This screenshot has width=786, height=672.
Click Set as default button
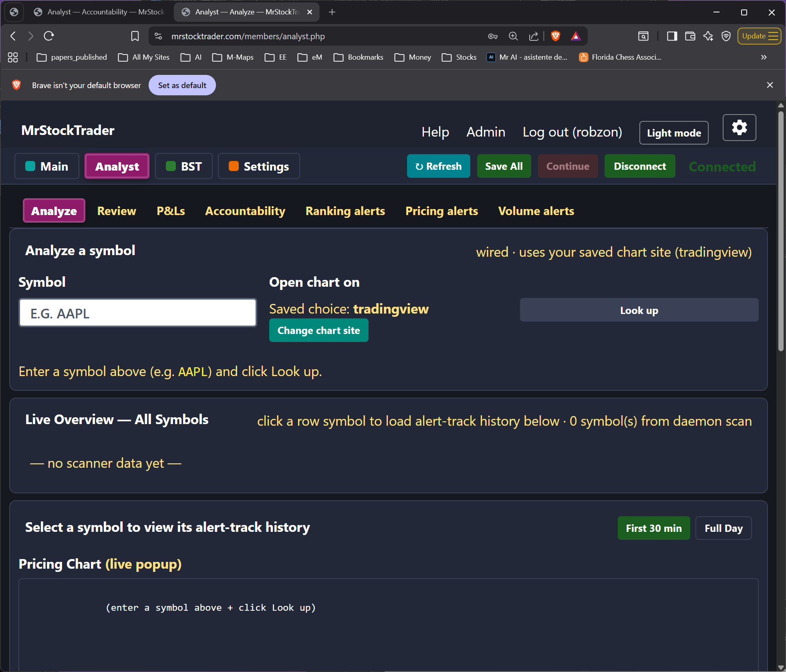182,85
